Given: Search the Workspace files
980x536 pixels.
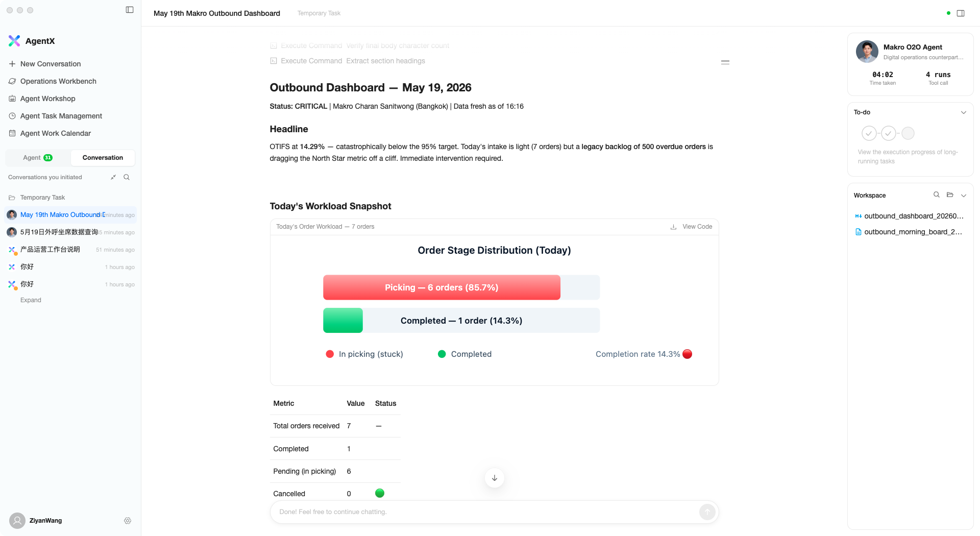Looking at the screenshot, I should [937, 195].
